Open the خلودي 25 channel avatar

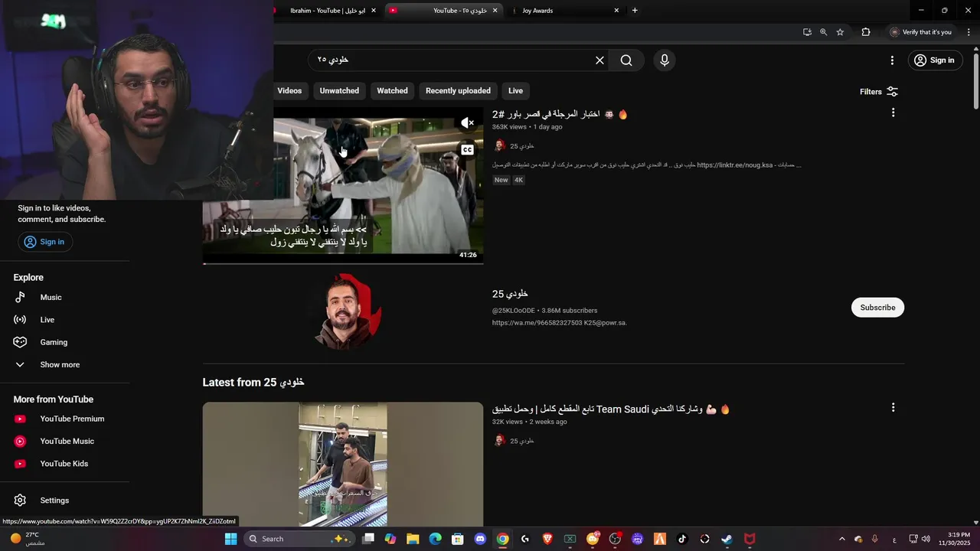point(343,311)
